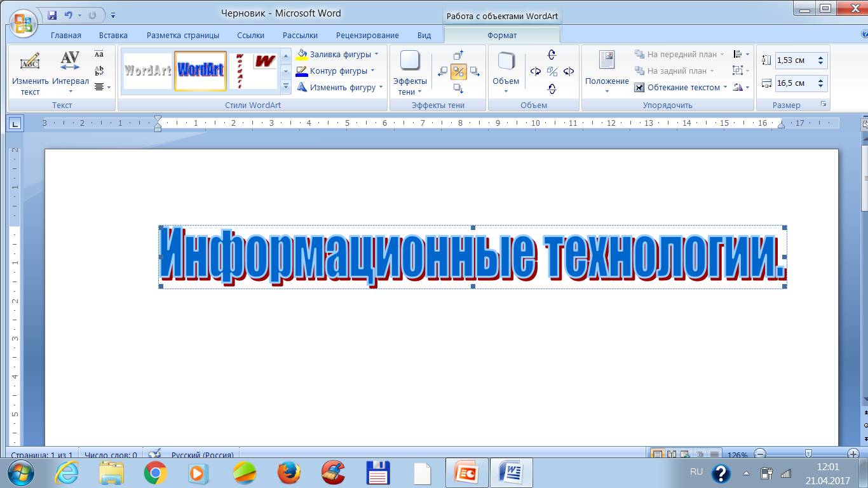Nudge shadow up with arrow icon
The image size is (868, 488).
[x=459, y=55]
